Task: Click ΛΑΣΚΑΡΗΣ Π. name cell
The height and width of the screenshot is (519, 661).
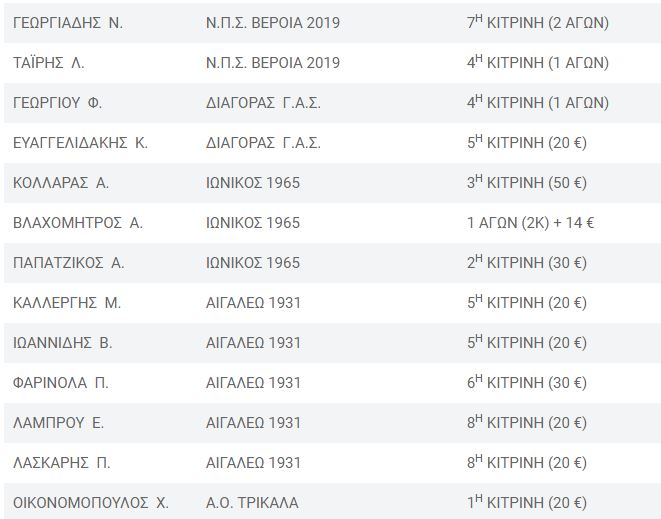Action: pos(61,463)
